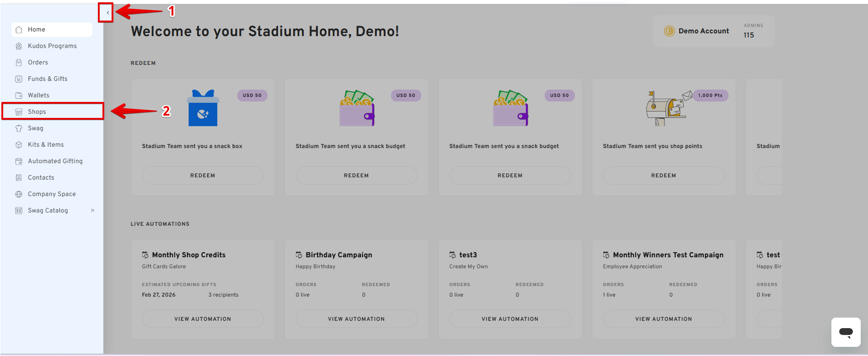Open the Shops menu item
The image size is (868, 356).
coord(37,112)
